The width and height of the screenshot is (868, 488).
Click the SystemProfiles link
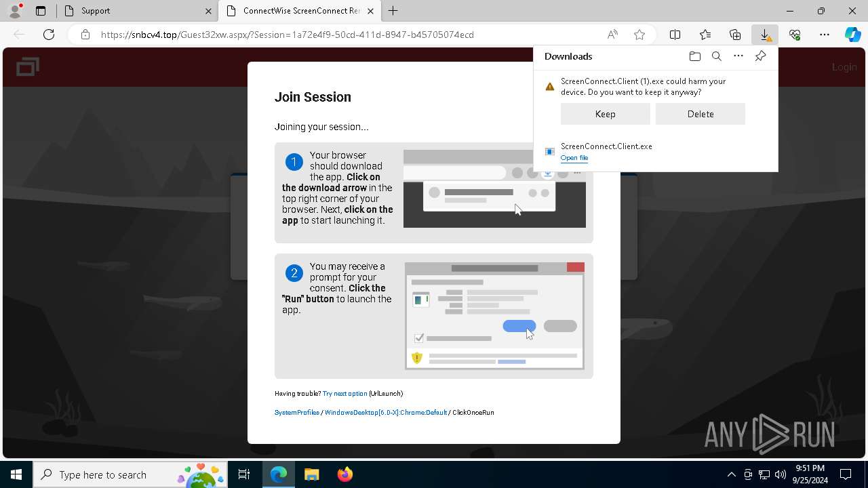pyautogui.click(x=297, y=413)
